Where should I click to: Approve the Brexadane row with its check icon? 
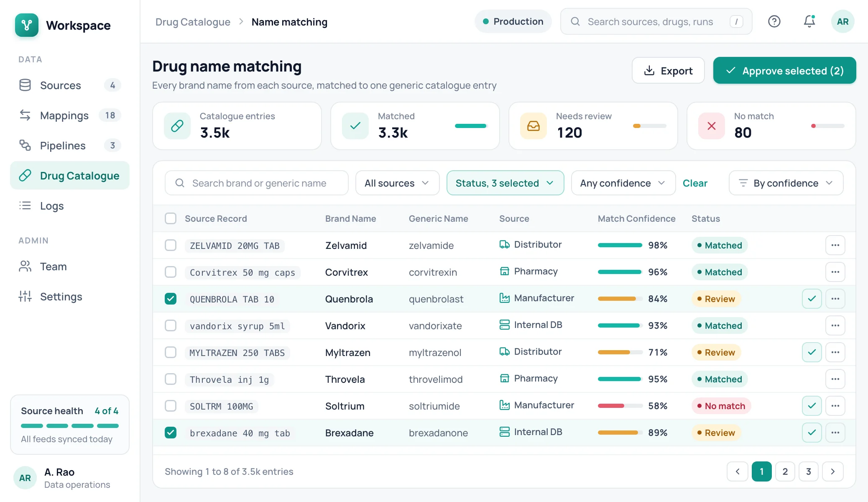click(x=812, y=433)
